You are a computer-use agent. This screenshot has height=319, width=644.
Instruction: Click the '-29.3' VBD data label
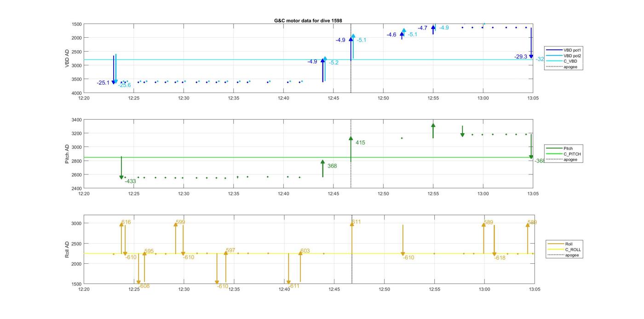click(521, 57)
